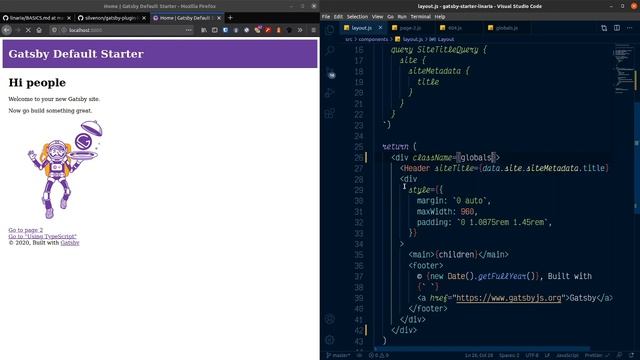This screenshot has height=360, width=640.
Task: Close the layout.js editor tab
Action: coord(380,28)
